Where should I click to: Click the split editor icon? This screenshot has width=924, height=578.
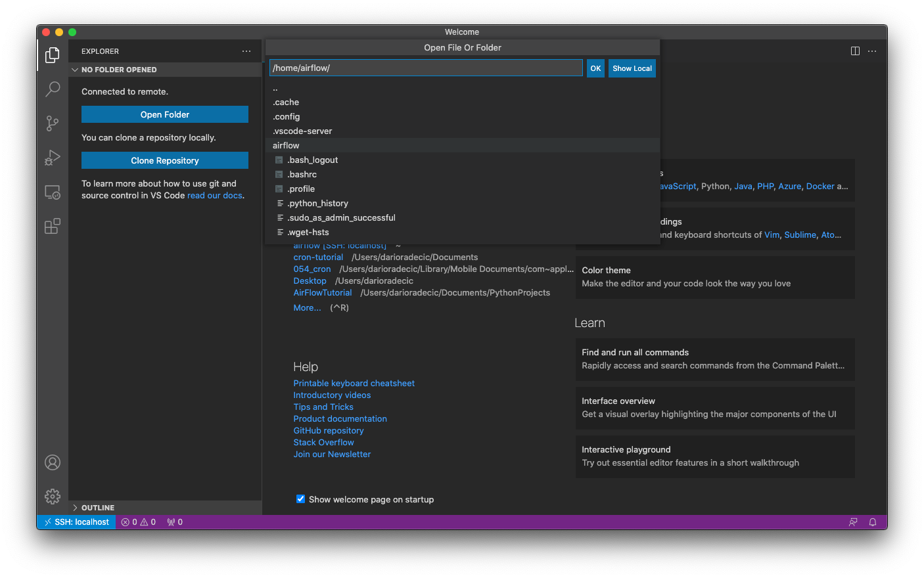(855, 51)
